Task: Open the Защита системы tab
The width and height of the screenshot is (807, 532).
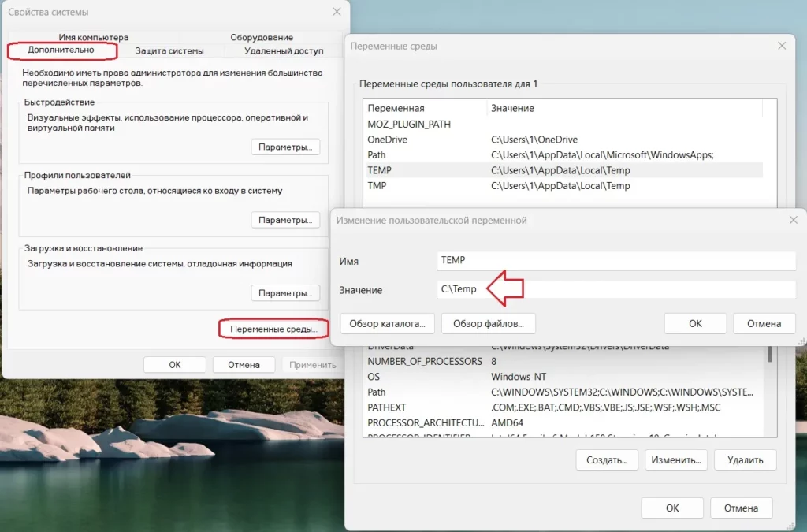Action: (169, 50)
